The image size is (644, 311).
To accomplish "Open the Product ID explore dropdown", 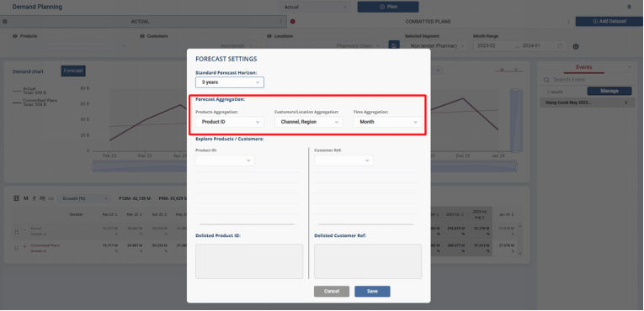I will pyautogui.click(x=225, y=161).
